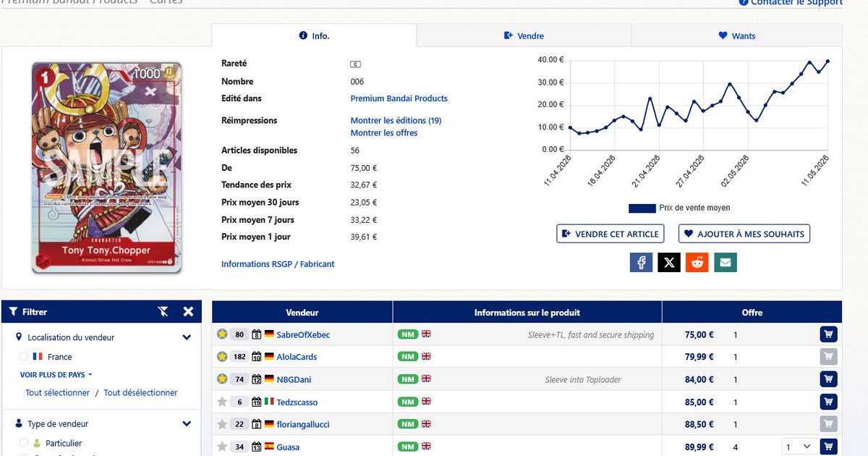Click German flag next to AlolaCards
The height and width of the screenshot is (456, 868).
[269, 357]
